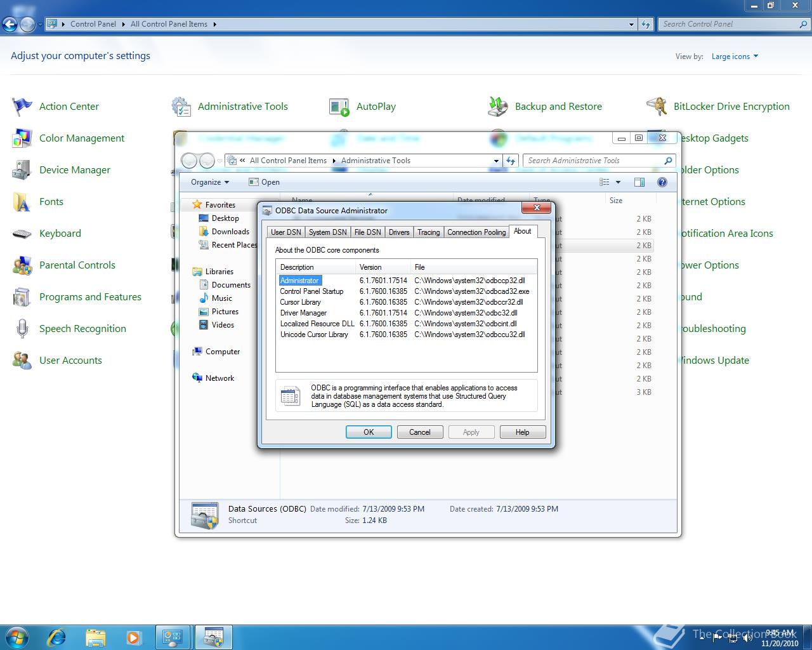The image size is (812, 650).
Task: Click the Size column header
Action: [629, 201]
